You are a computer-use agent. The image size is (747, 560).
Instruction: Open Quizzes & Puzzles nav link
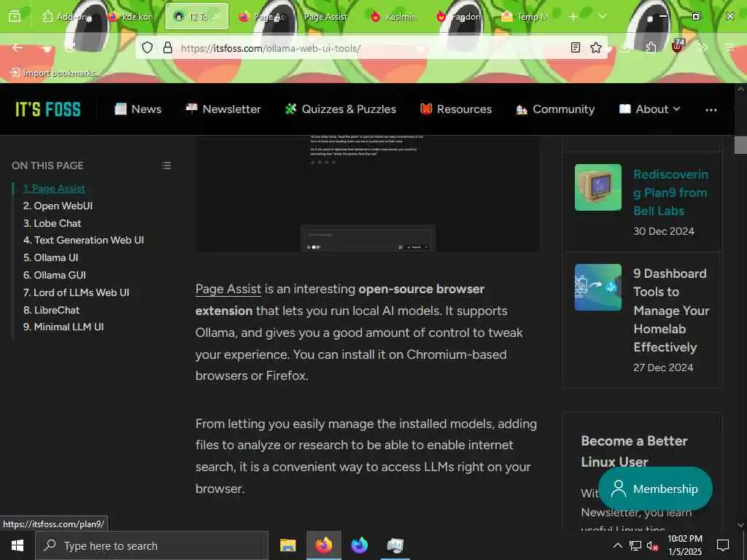pos(341,109)
